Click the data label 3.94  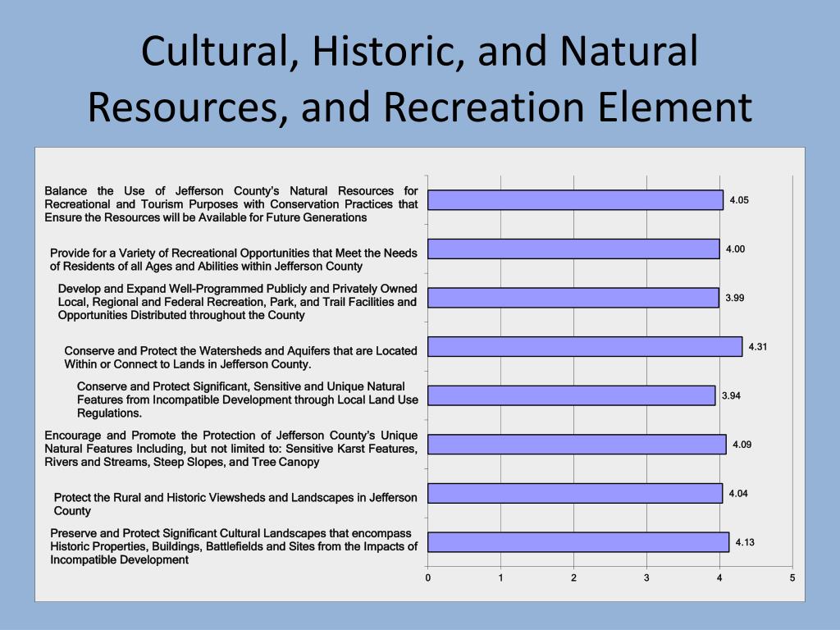coord(731,396)
